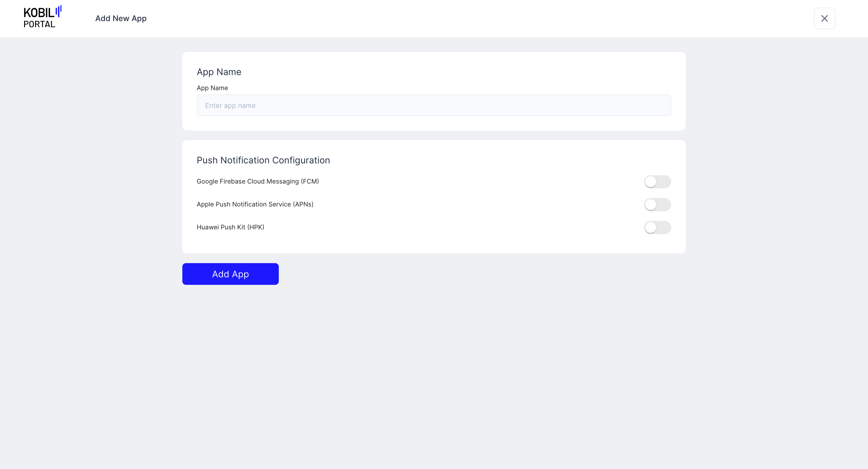This screenshot has width=868, height=469.
Task: Click the small App Name field label
Action: [212, 88]
